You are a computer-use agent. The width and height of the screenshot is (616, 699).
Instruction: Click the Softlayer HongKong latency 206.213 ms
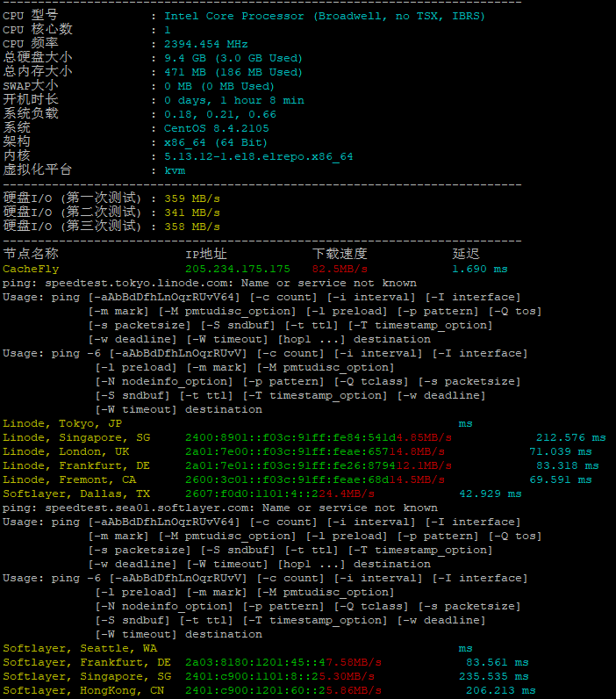tap(501, 690)
